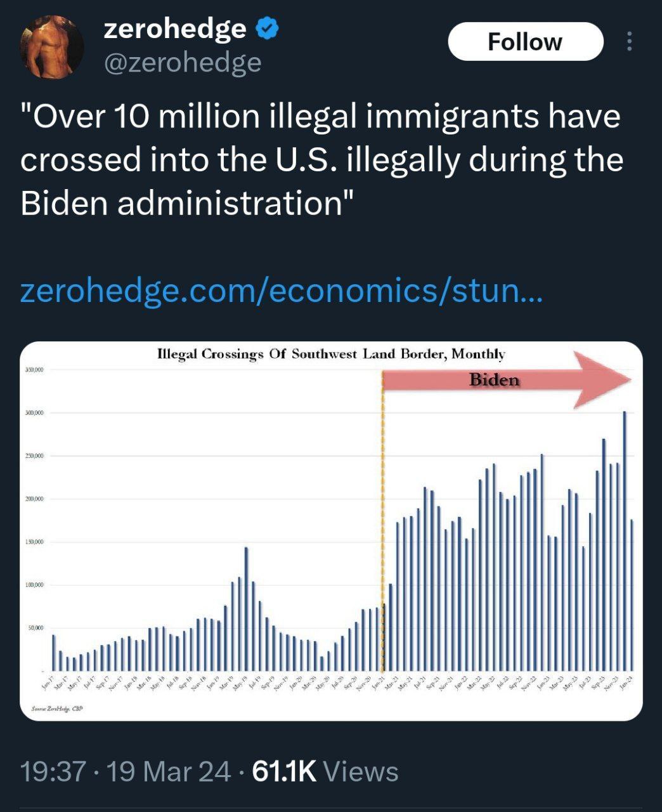Click the red Biden arrow in chart
662x812 pixels.
point(507,379)
